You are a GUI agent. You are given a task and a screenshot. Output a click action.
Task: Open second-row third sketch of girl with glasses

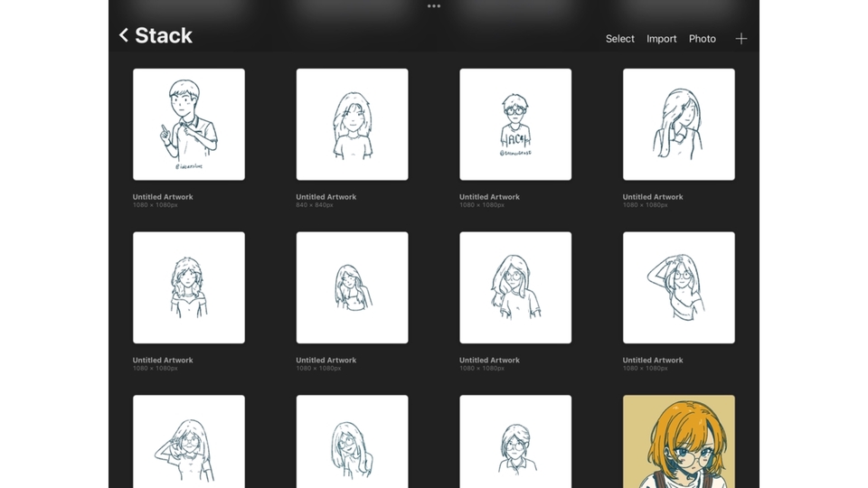pyautogui.click(x=515, y=287)
